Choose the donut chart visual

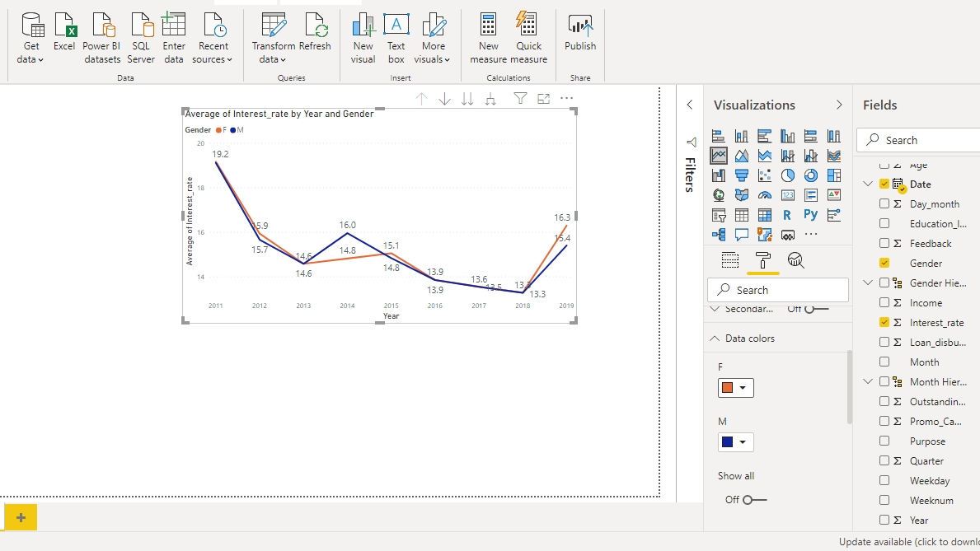(811, 175)
